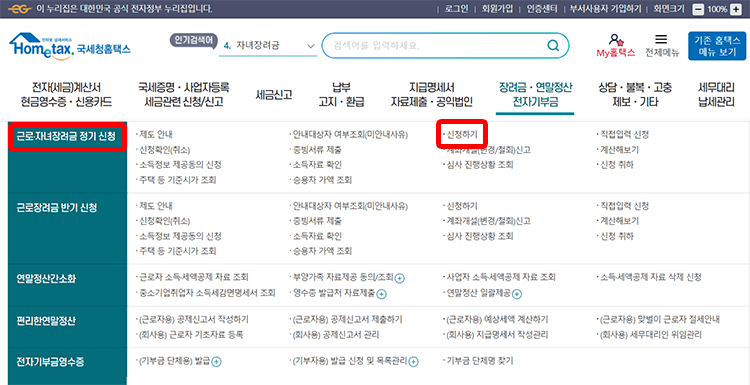
Task: Select 연말정산간소화 category
Action: pos(45,280)
